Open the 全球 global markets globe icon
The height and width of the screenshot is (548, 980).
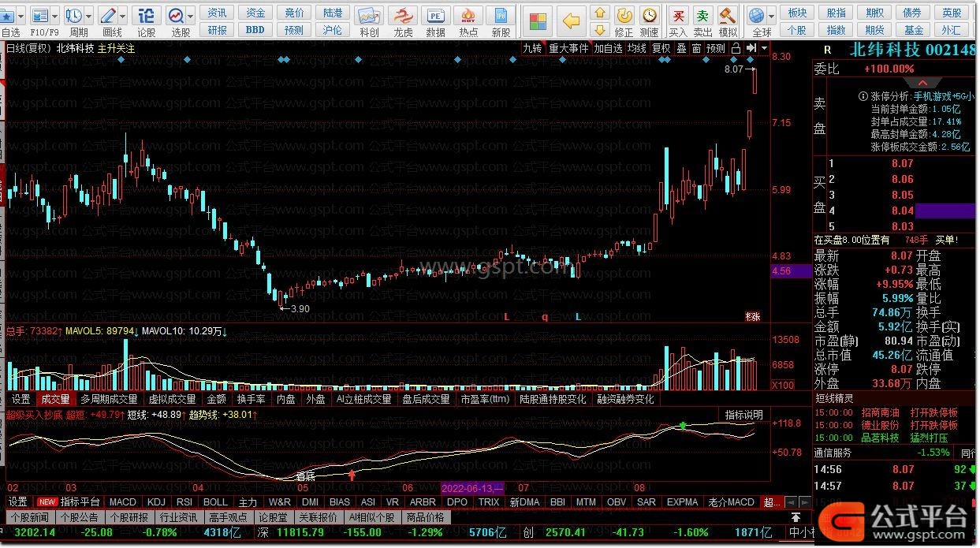757,15
